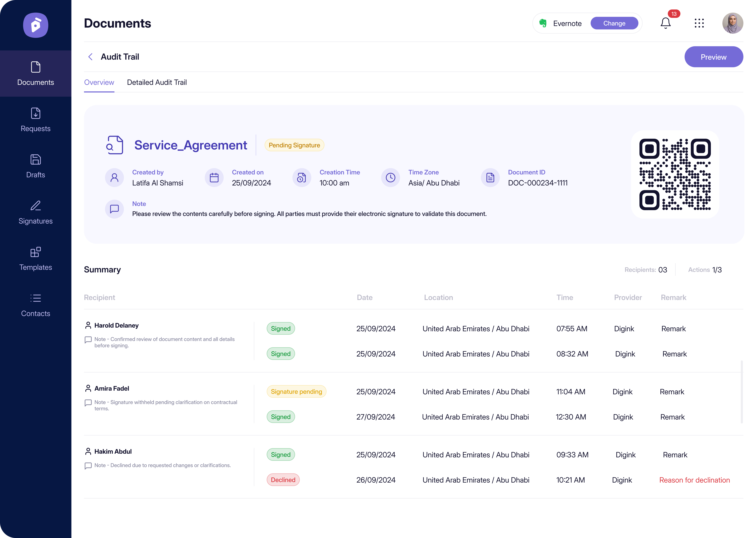Open the apps grid menu

click(699, 23)
